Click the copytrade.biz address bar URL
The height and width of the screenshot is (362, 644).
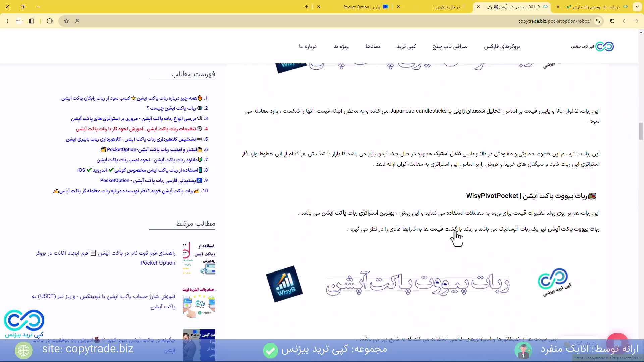point(554,21)
